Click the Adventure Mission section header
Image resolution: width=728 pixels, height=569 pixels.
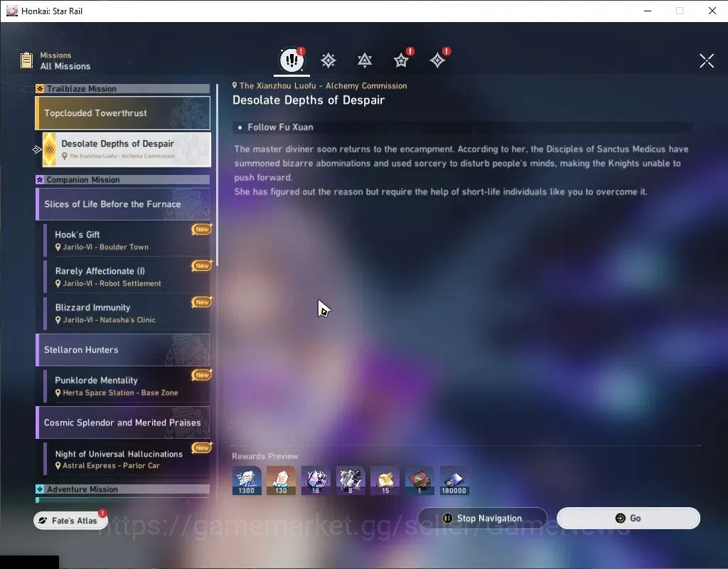coord(122,489)
